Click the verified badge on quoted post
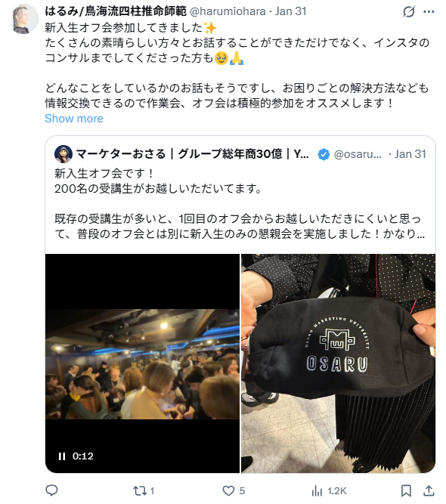446x504 pixels. pos(324,155)
